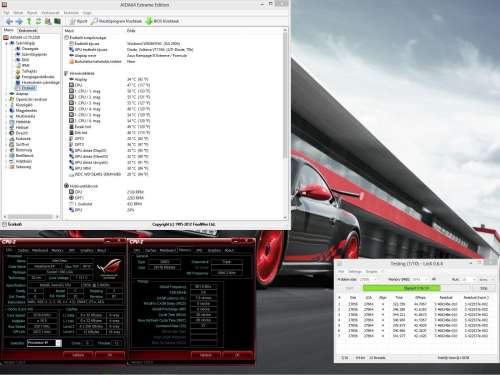Open the Graphs menu in LinX
Screen dimensions: 500x375
coord(372,272)
